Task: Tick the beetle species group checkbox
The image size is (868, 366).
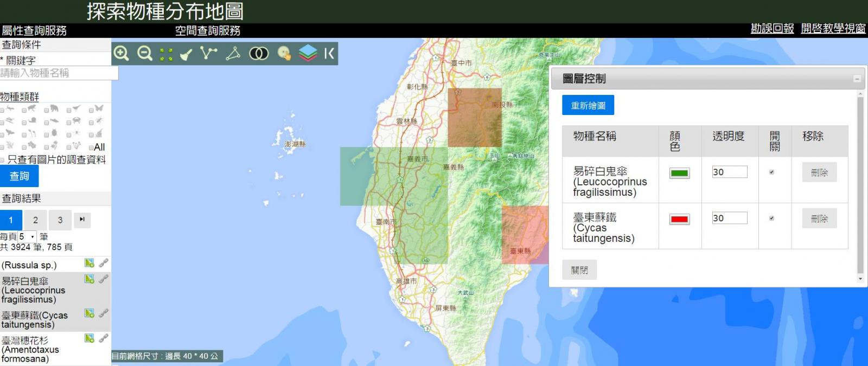Action: click(47, 135)
